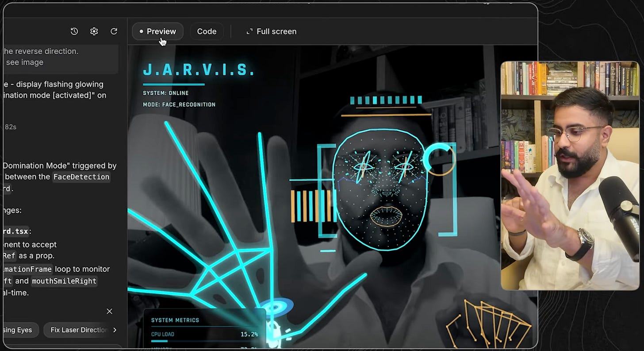Viewport: 644px width, 351px height.
Task: Open settings via the gear icon
Action: [x=94, y=31]
